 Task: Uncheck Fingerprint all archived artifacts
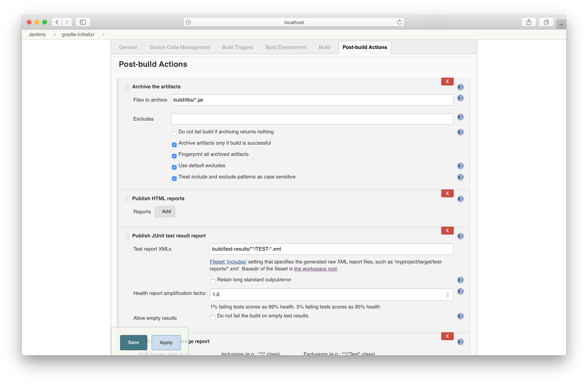click(x=174, y=156)
